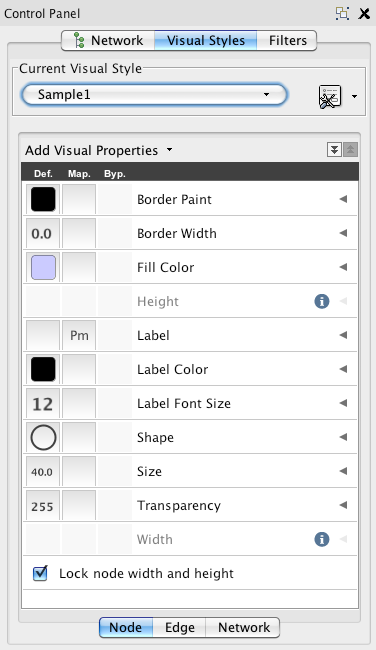Open the visual style options icon
376x650 pixels.
[330, 97]
